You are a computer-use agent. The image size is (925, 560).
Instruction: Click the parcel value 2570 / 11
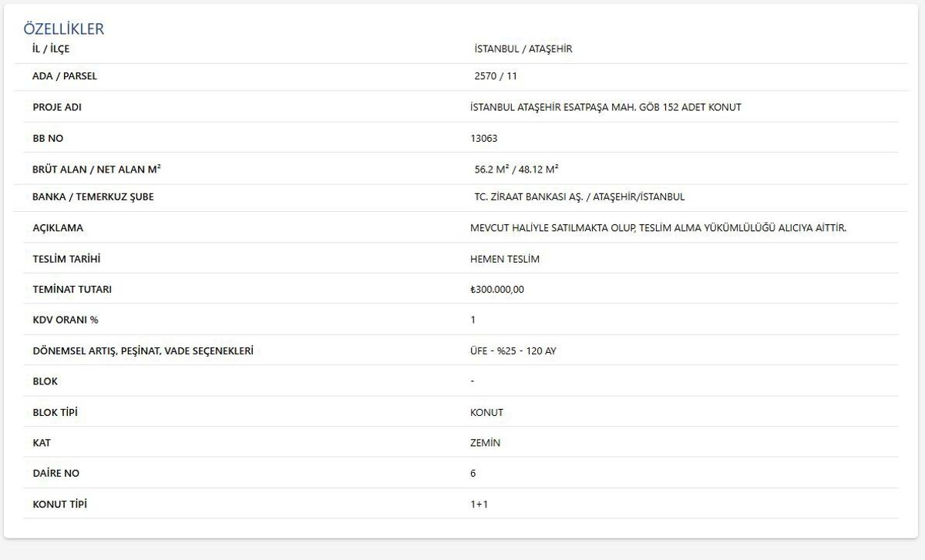[x=496, y=76]
